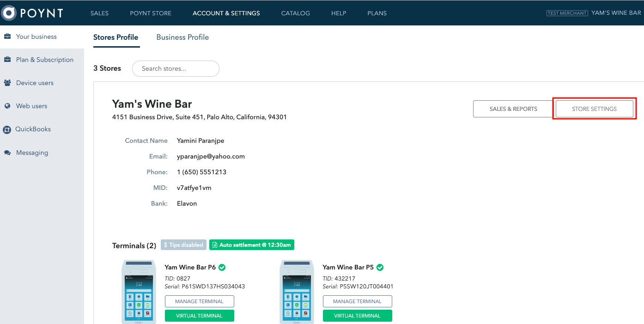The image size is (644, 324).
Task: Open Device users in the sidebar
Action: pyautogui.click(x=42, y=83)
